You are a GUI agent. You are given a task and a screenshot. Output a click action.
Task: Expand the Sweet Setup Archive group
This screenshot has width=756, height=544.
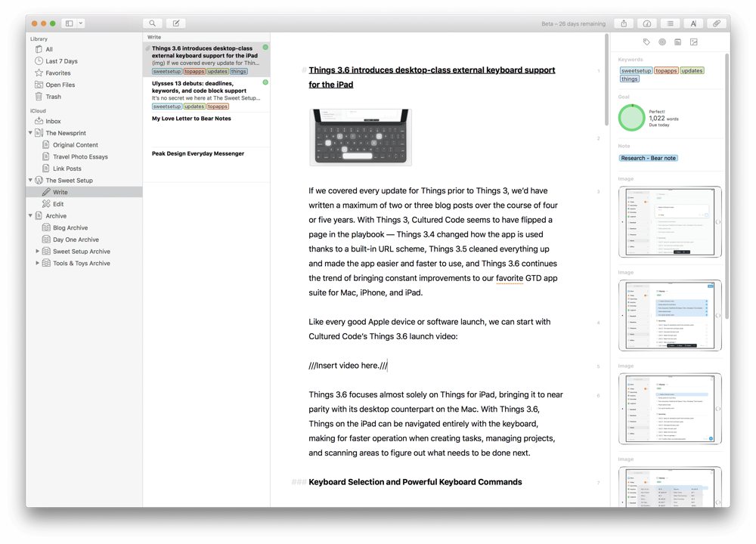(38, 251)
